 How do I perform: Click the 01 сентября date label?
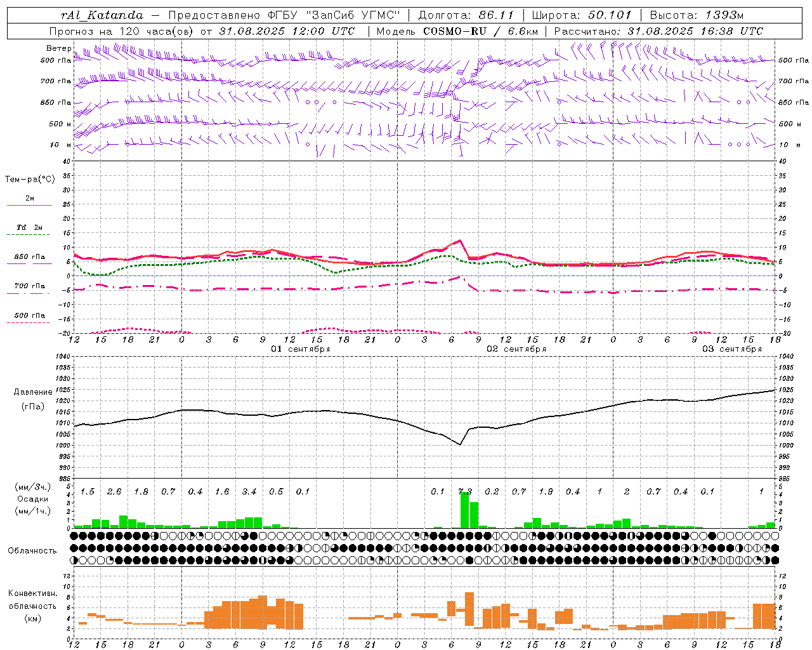(301, 349)
